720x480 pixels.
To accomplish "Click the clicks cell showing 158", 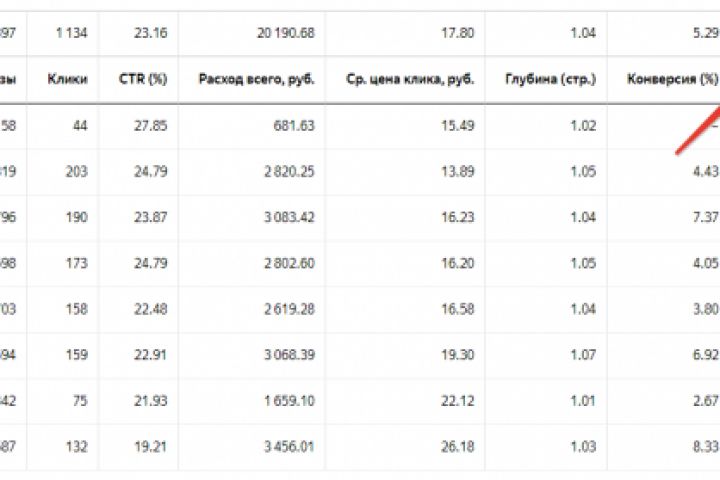I will [x=75, y=309].
